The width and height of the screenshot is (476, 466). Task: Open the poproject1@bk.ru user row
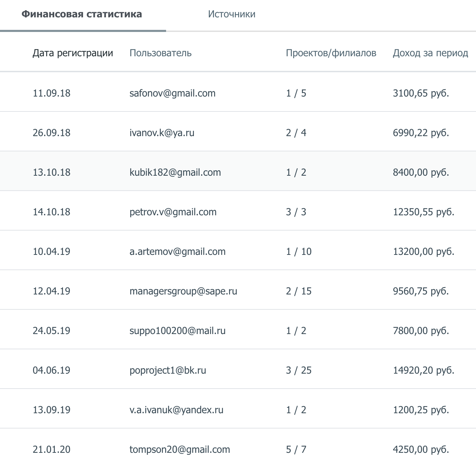[x=167, y=371]
